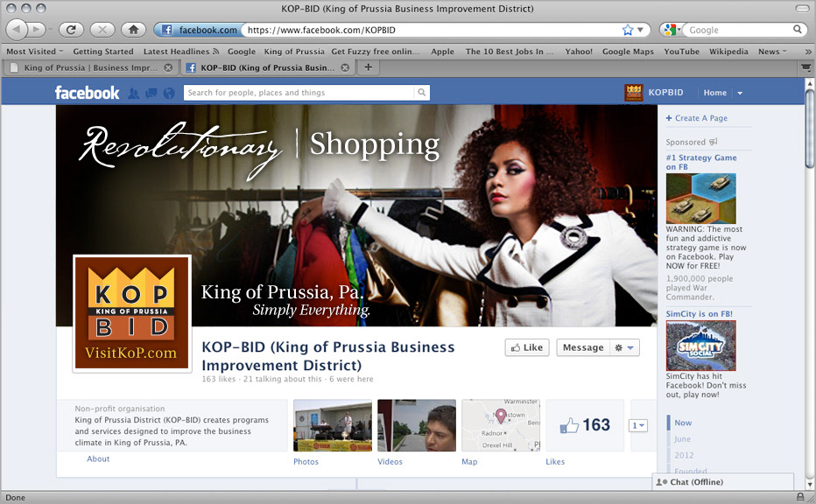Bookmark this page with the star icon
Viewport: 816px width, 504px height.
[627, 30]
